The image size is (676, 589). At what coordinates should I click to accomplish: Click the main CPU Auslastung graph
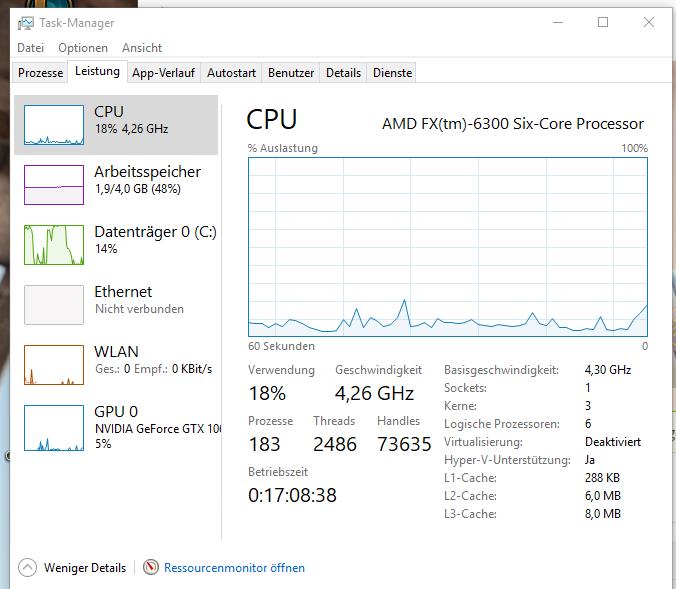click(x=448, y=247)
